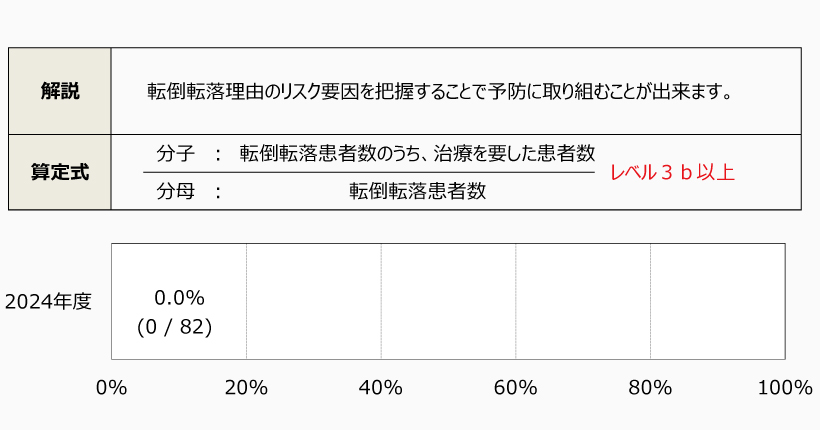Click the red レベル３ｂ以上 note
This screenshot has height=430, width=820.
point(672,172)
